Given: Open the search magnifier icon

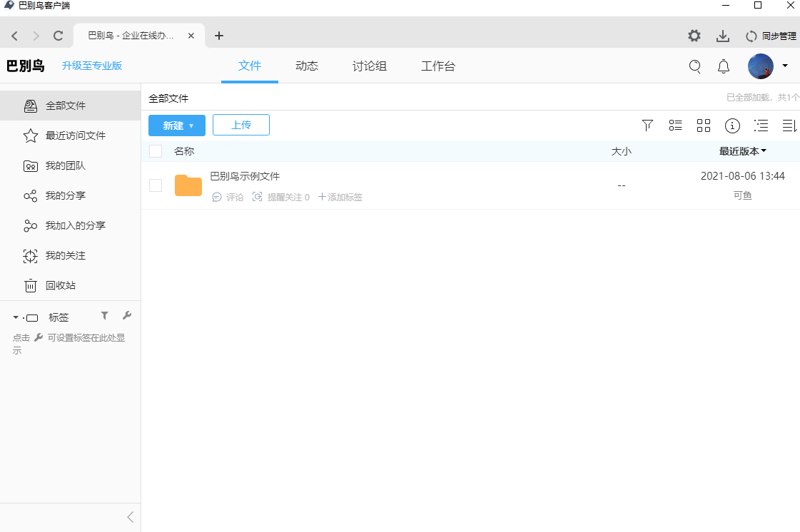Looking at the screenshot, I should pyautogui.click(x=694, y=66).
